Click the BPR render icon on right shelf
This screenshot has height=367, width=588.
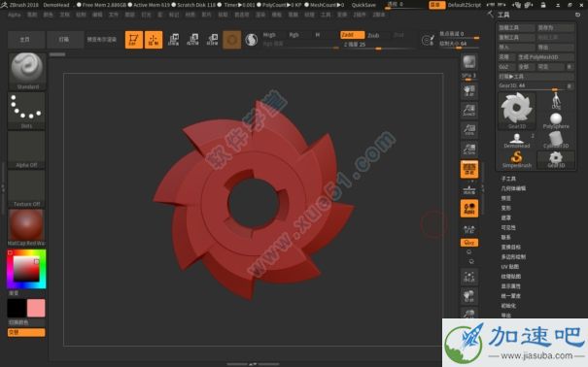pyautogui.click(x=469, y=62)
